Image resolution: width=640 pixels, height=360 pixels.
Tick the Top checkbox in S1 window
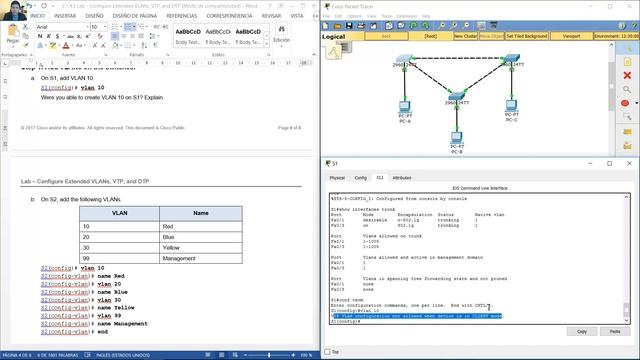tap(327, 351)
